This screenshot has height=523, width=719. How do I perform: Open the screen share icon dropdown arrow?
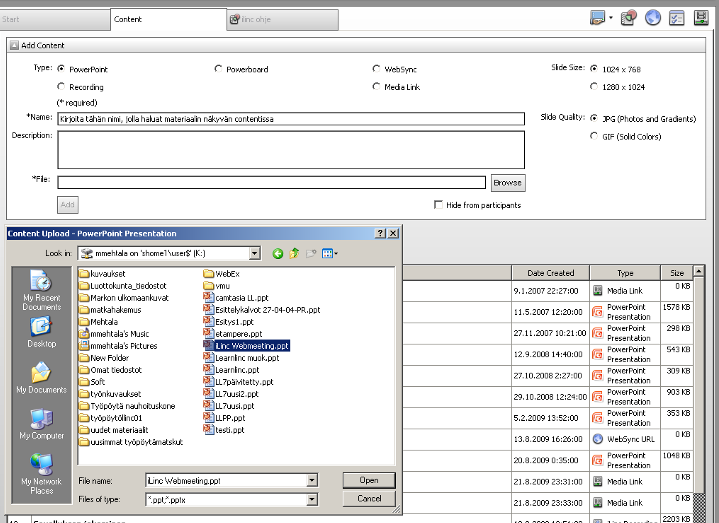click(610, 19)
